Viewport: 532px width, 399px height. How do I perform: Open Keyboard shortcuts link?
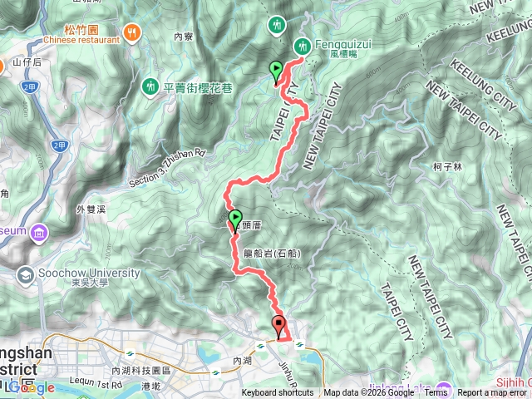(x=278, y=393)
